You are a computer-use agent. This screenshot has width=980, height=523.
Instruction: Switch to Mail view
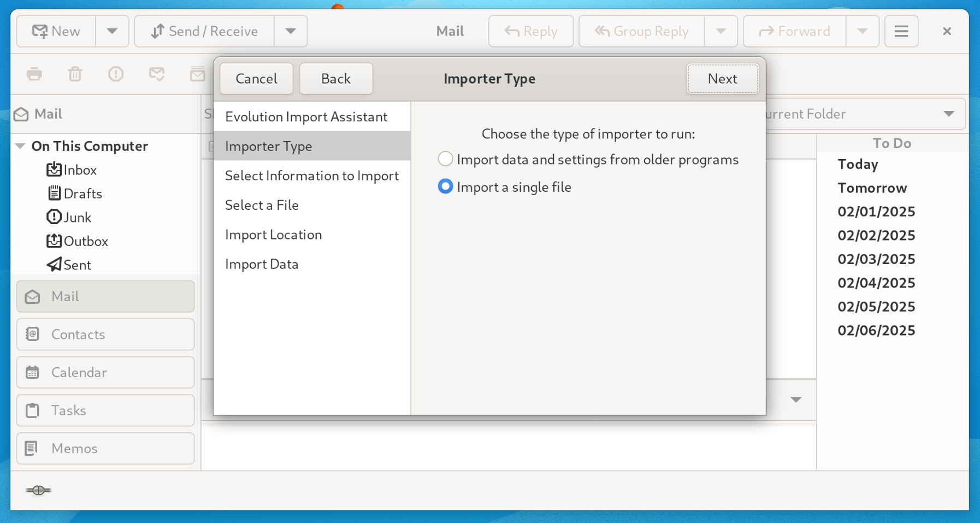105,296
